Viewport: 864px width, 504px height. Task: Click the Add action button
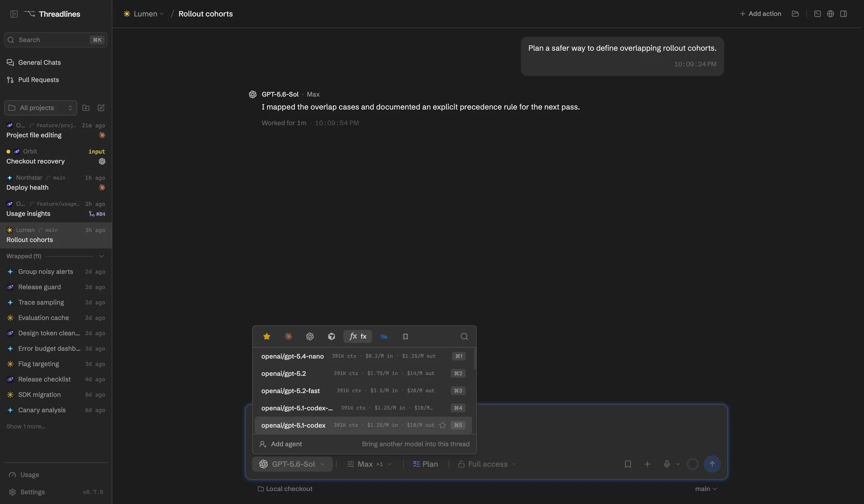pos(760,14)
